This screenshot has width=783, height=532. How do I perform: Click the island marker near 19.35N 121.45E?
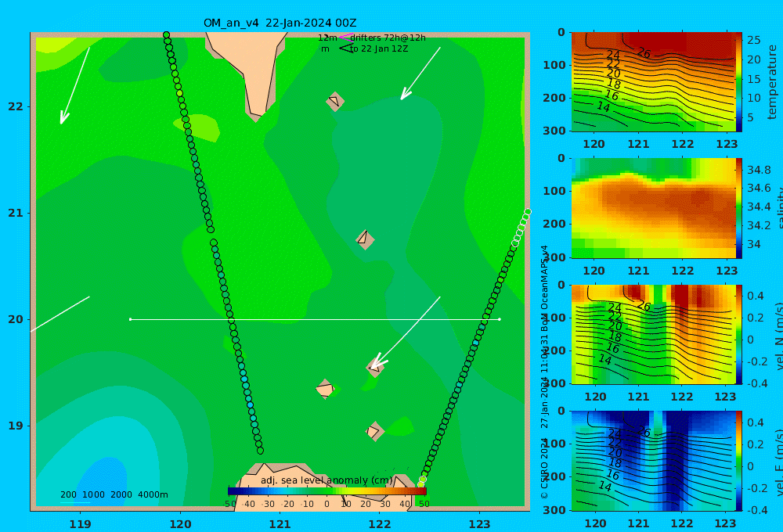coord(325,389)
